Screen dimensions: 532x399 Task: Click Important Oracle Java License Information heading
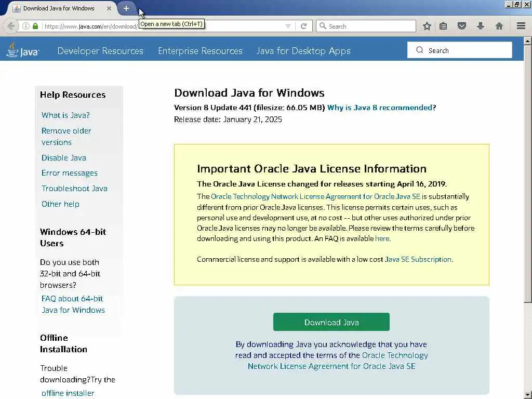(x=312, y=169)
